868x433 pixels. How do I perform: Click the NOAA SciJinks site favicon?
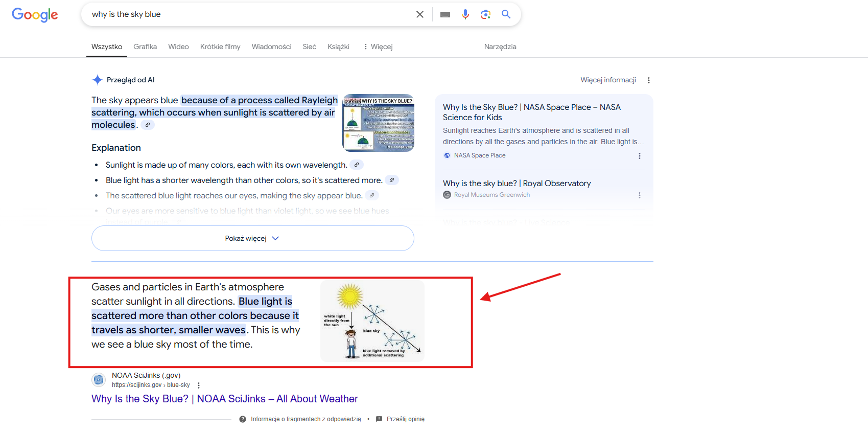tap(99, 380)
